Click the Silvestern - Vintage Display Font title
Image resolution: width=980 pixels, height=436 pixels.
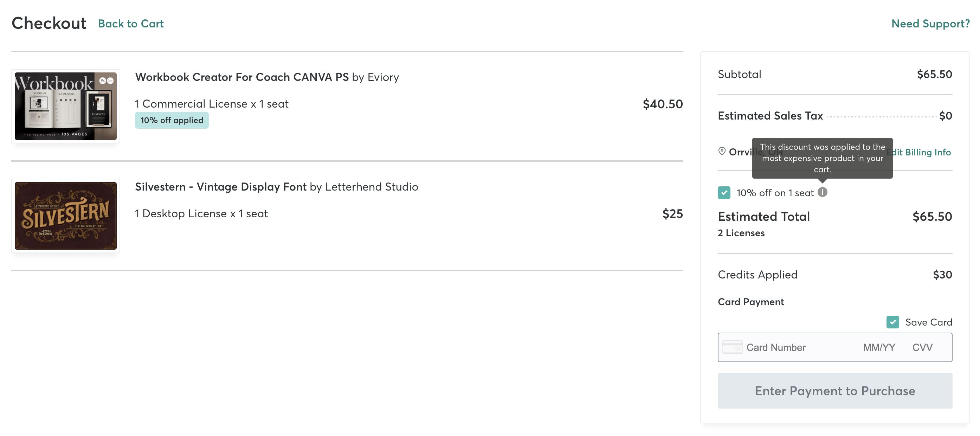(x=221, y=187)
